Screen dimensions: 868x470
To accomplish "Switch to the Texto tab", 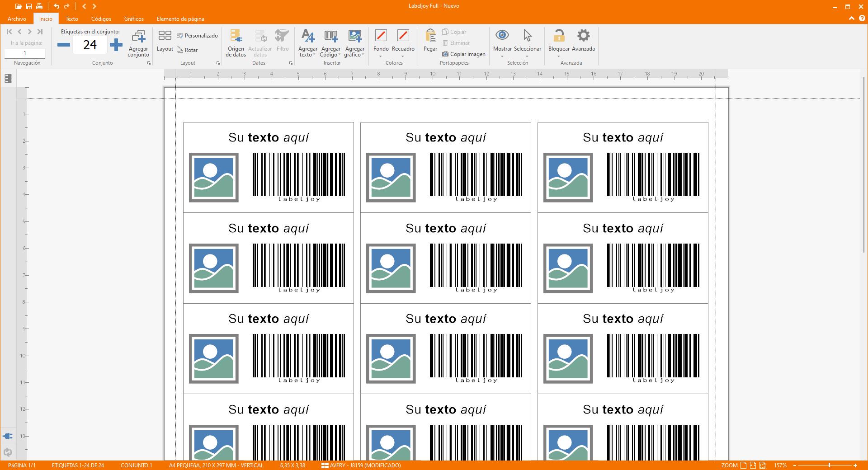I will point(71,19).
